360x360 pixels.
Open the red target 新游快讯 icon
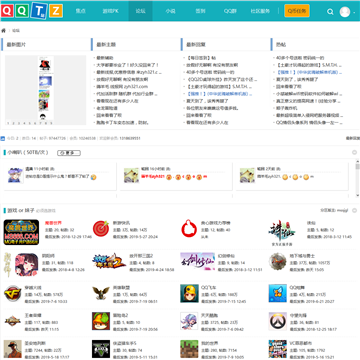(x=101, y=228)
